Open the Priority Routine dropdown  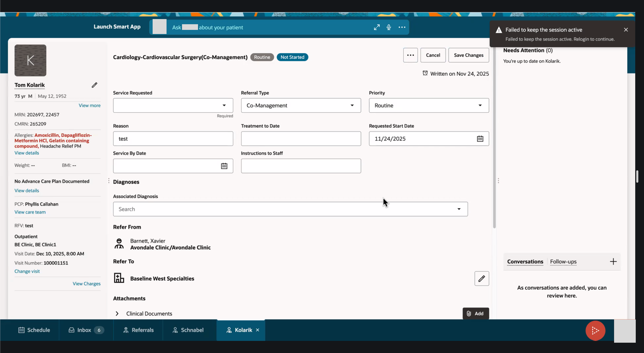click(429, 105)
